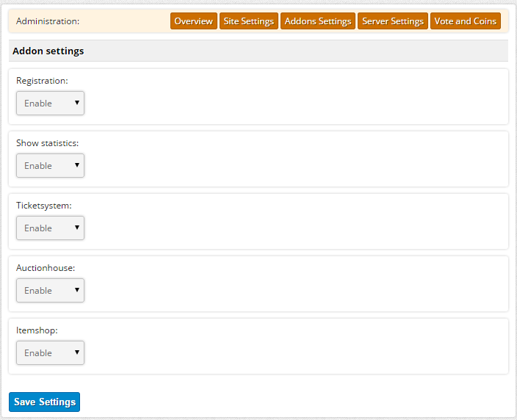The height and width of the screenshot is (420, 517).
Task: Click the Ticketsystem dropdown arrow
Action: pyautogui.click(x=77, y=227)
